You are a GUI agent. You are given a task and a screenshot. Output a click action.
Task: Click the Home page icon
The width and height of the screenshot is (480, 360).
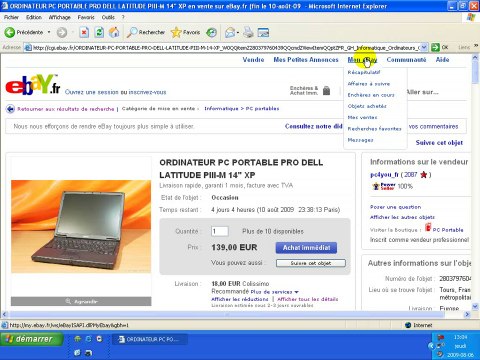pyautogui.click(x=114, y=32)
